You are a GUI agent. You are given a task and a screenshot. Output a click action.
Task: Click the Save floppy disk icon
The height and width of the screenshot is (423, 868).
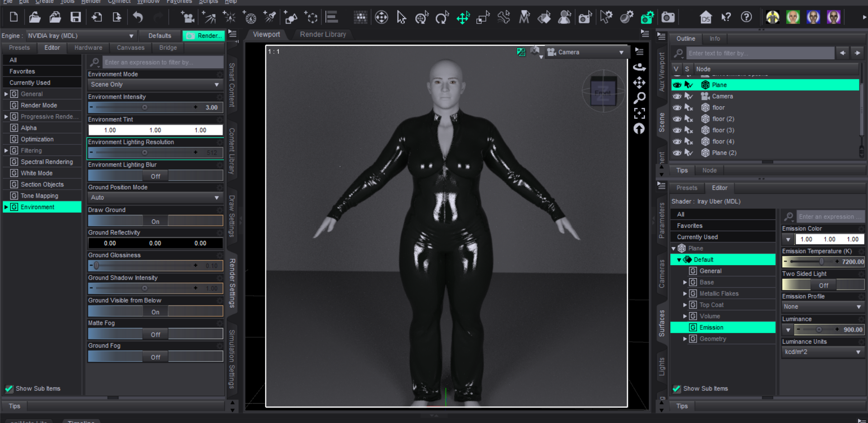tap(76, 18)
